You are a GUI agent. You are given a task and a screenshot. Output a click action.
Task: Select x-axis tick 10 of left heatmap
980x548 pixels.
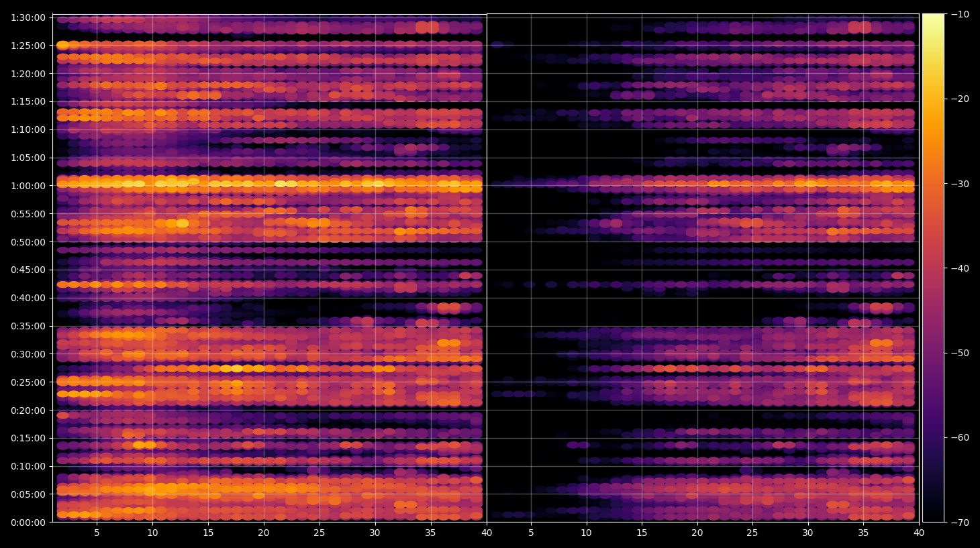pyautogui.click(x=152, y=533)
